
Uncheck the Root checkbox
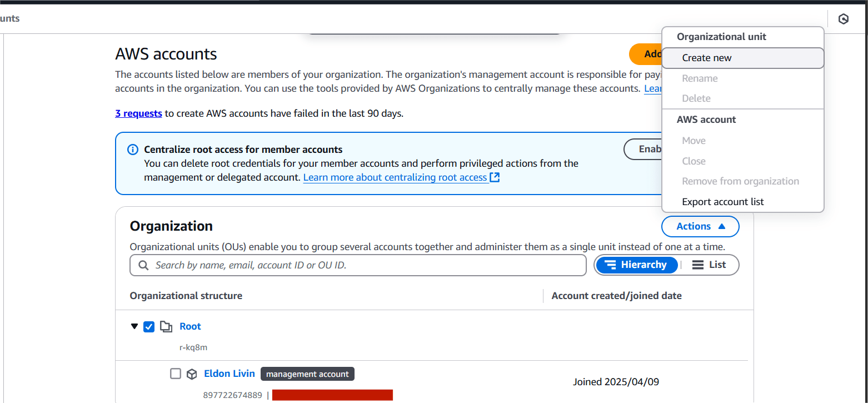coord(149,326)
